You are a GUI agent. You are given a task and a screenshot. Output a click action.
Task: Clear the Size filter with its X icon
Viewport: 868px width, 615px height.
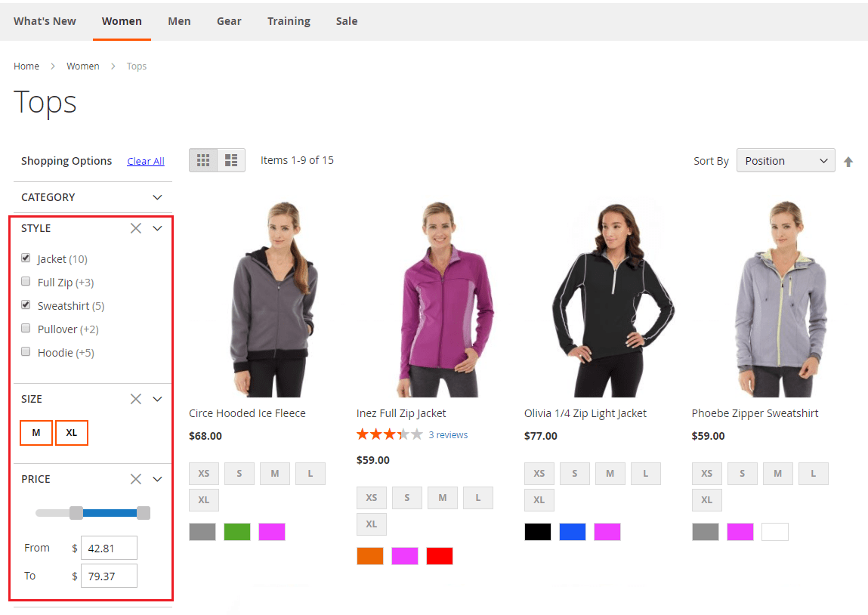click(135, 398)
